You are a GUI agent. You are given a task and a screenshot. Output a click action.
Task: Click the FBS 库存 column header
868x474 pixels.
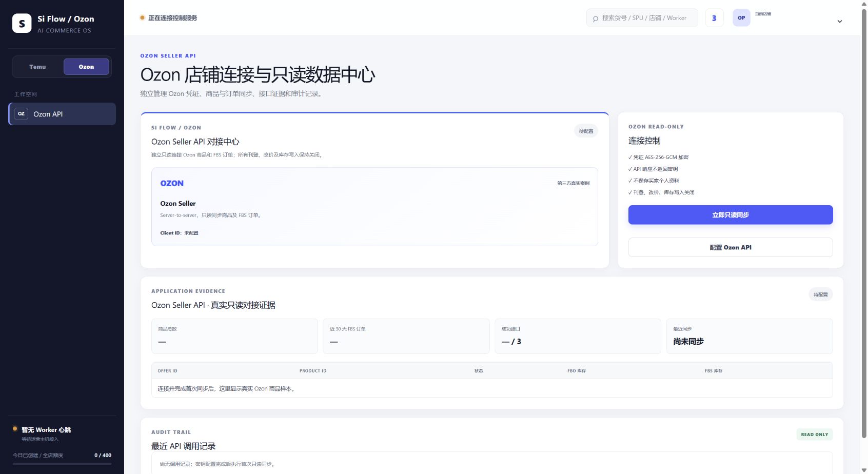pos(713,371)
